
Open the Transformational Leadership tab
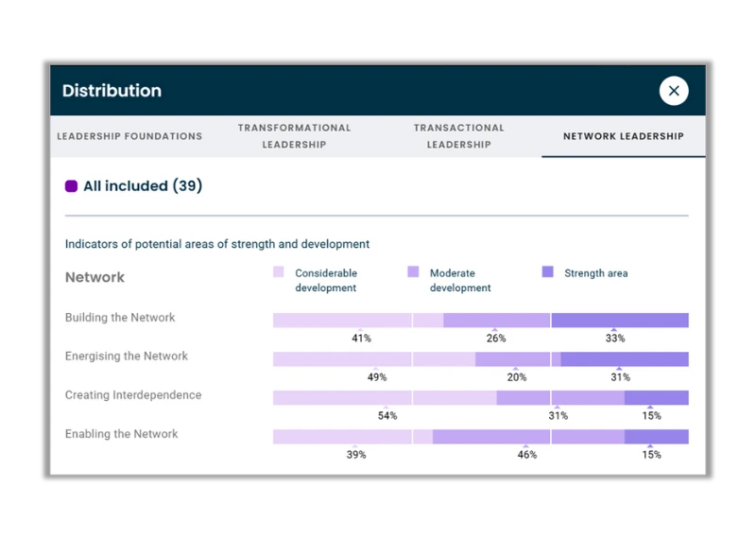(x=294, y=136)
